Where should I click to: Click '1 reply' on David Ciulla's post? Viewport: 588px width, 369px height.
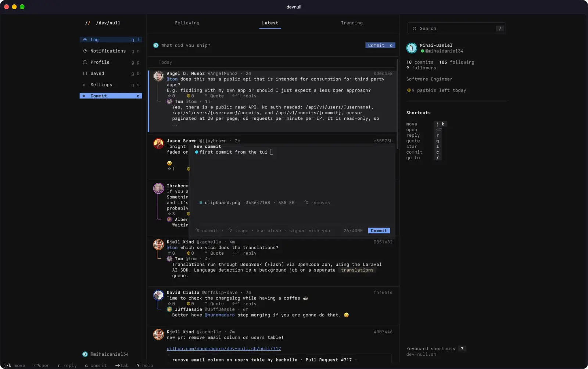click(x=244, y=304)
